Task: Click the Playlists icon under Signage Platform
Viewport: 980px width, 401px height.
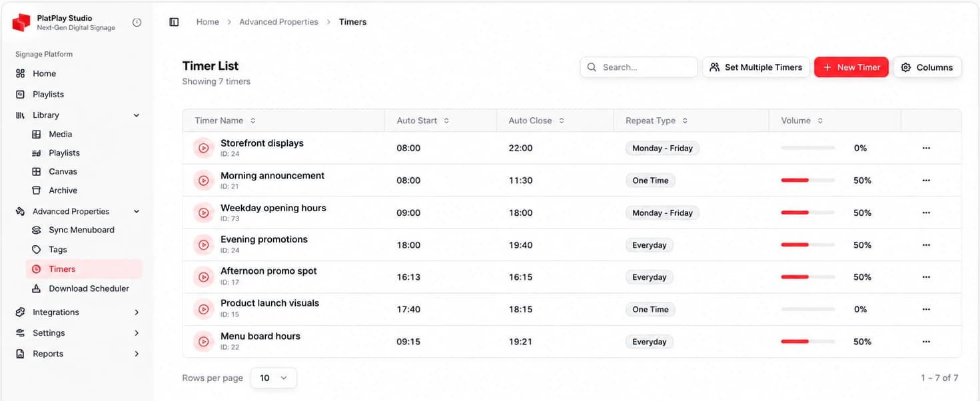Action: pyautogui.click(x=20, y=94)
